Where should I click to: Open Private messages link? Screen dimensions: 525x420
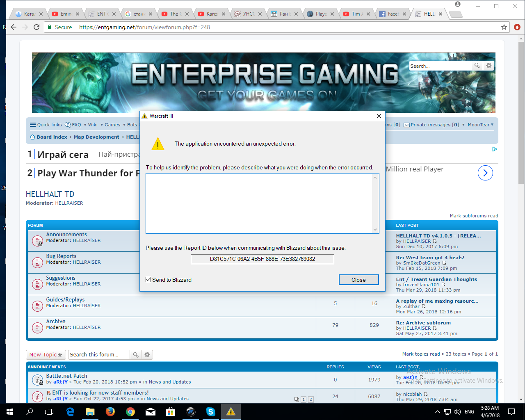click(431, 125)
